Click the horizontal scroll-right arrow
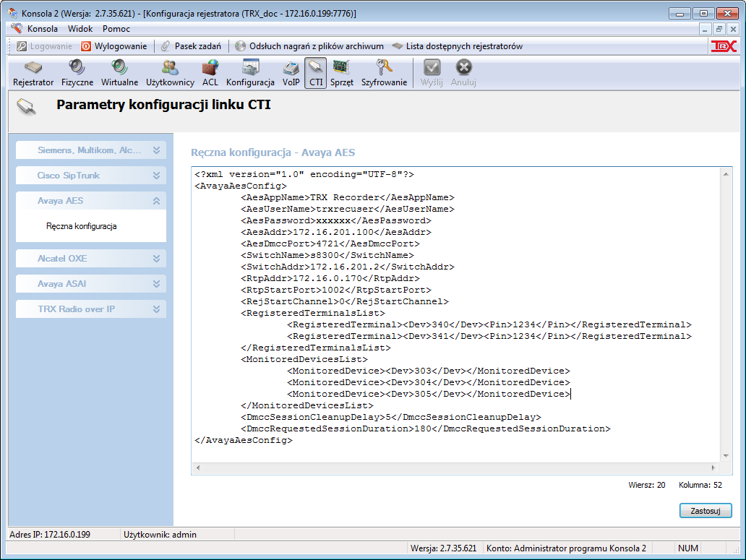Image resolution: width=746 pixels, height=560 pixels. click(x=713, y=468)
